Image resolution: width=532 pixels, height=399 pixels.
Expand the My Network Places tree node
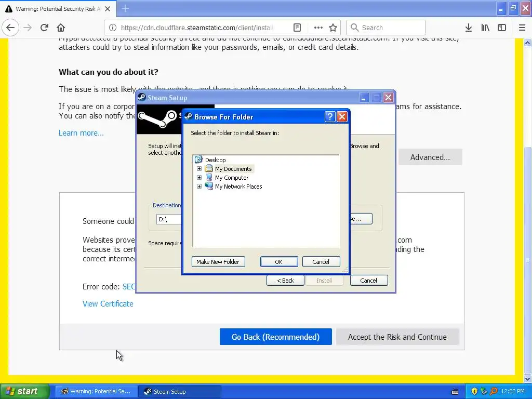(x=199, y=187)
